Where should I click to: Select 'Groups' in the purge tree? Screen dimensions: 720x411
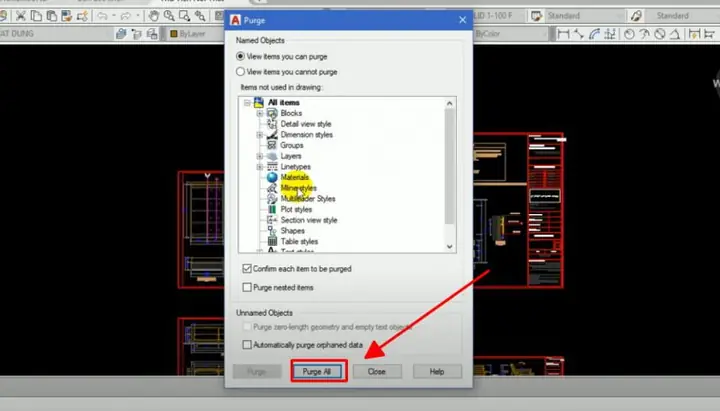pos(292,145)
